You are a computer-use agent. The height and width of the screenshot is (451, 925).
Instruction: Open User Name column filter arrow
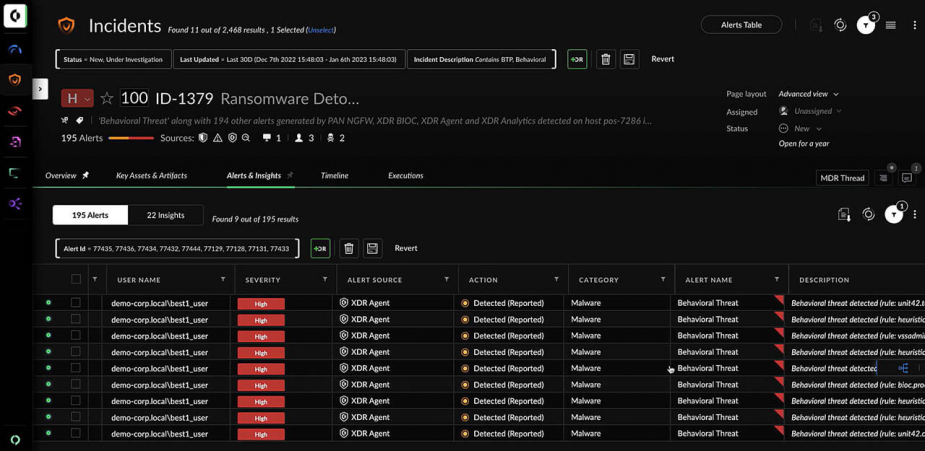click(x=223, y=279)
